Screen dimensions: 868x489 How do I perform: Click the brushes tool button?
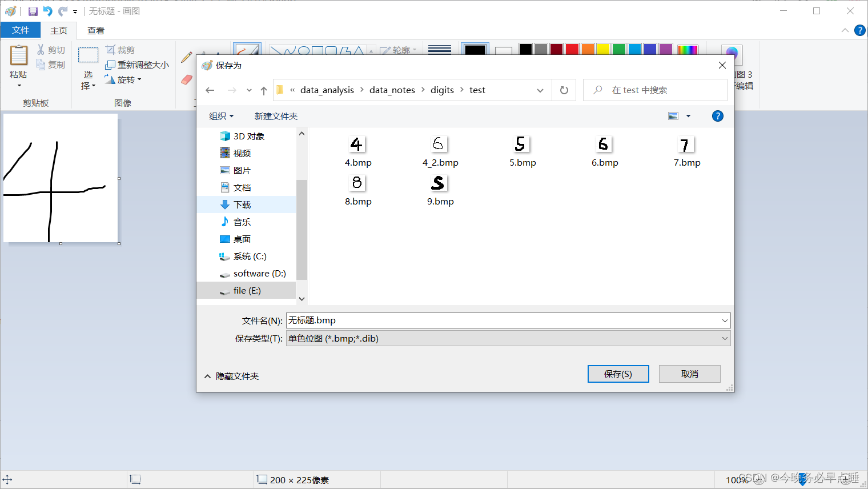click(247, 49)
